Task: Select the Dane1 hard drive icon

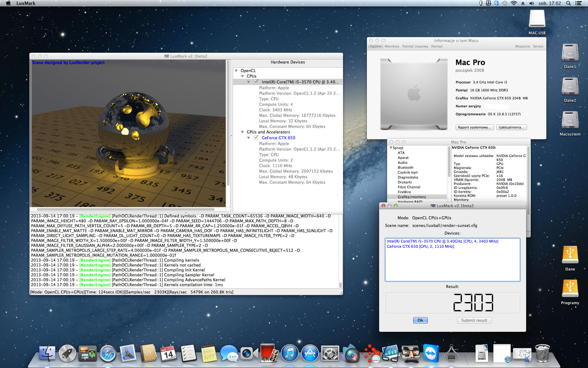Action: [570, 53]
